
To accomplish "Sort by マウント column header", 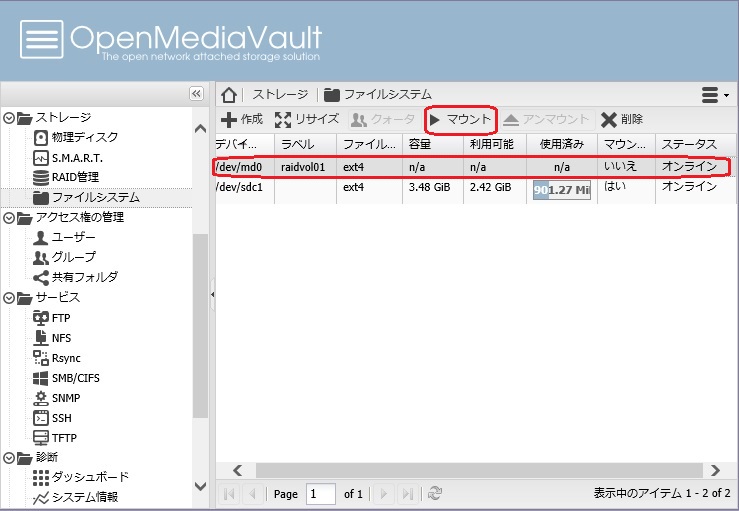I will [626, 144].
